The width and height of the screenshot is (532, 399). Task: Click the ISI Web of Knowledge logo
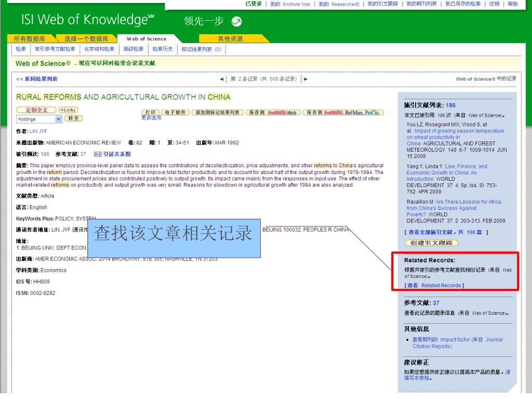tap(87, 20)
